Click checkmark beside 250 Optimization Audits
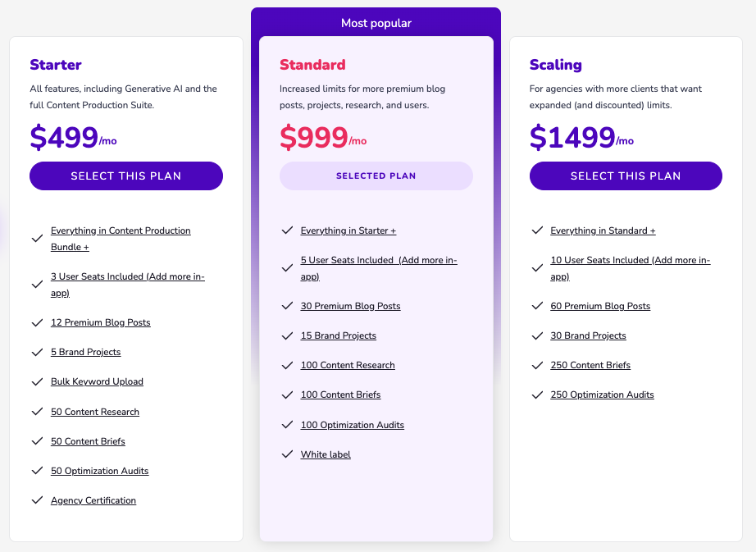 [537, 395]
